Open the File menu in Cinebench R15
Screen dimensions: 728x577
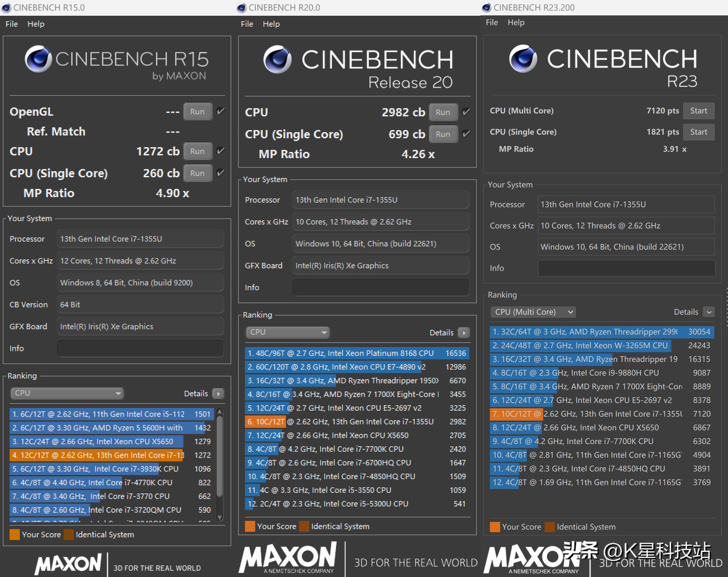pos(12,24)
